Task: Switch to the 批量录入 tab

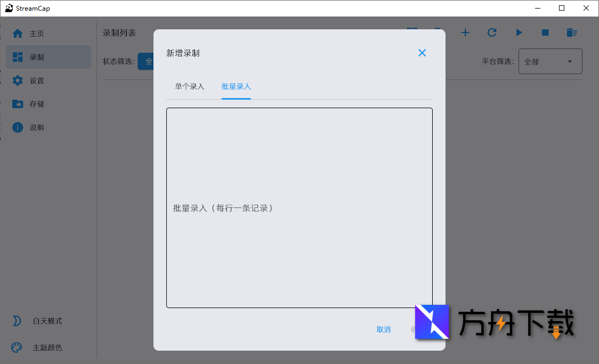Action: coord(236,86)
